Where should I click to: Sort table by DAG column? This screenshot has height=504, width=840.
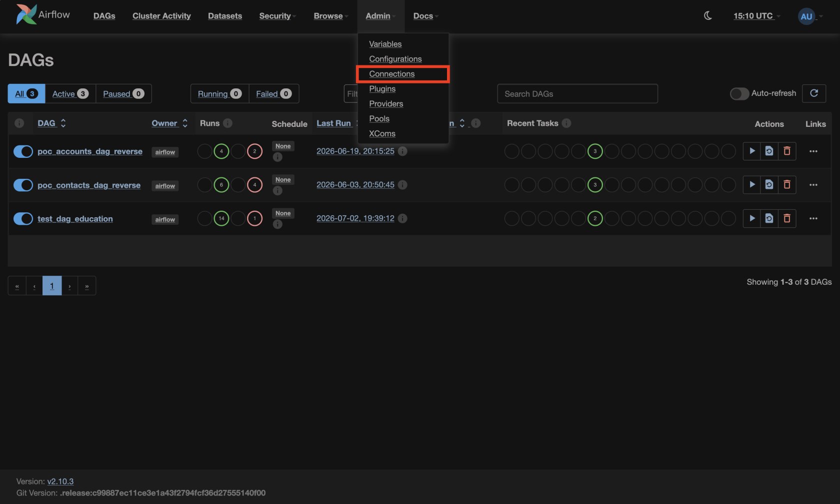[x=51, y=123]
